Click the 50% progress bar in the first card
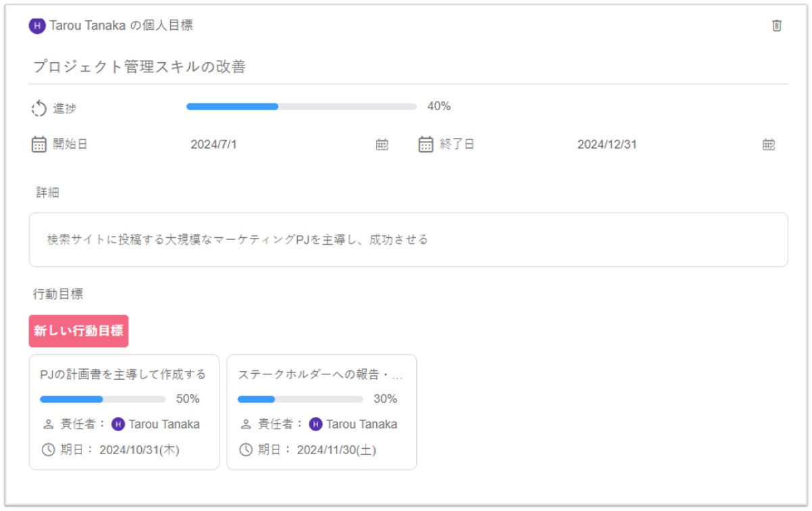 pyautogui.click(x=103, y=399)
